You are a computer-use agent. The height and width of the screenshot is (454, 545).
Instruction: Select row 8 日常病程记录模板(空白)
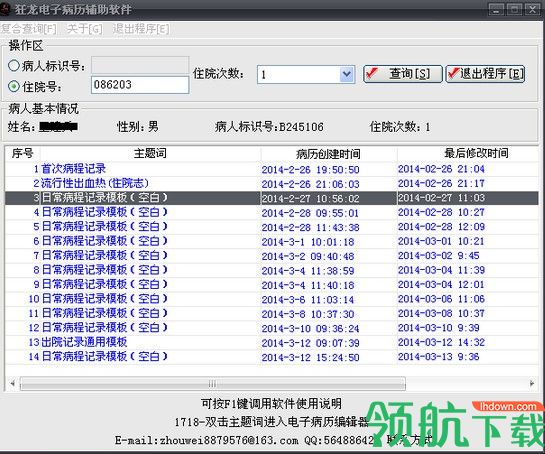pos(272,270)
